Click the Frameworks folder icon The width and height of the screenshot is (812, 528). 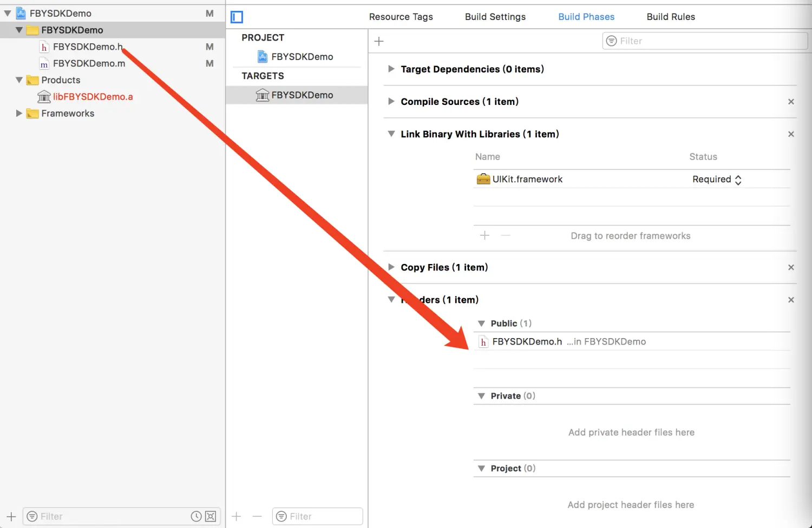(x=32, y=114)
